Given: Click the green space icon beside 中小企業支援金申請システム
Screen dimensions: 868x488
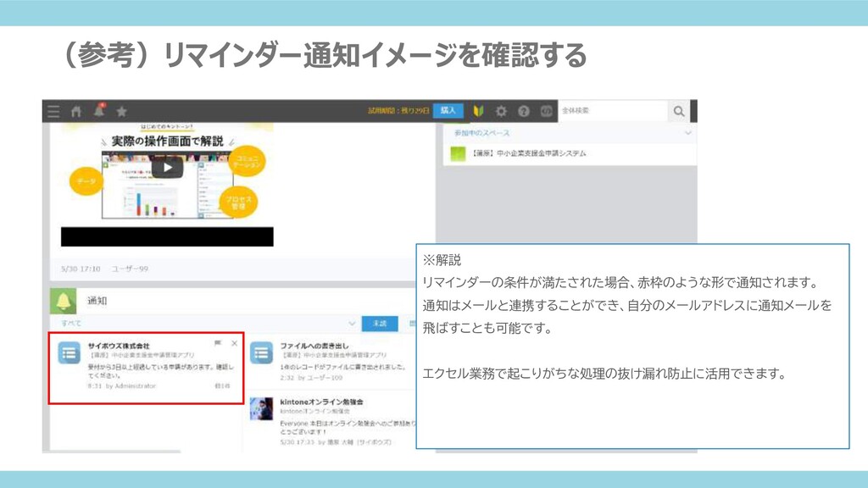Looking at the screenshot, I should point(458,154).
